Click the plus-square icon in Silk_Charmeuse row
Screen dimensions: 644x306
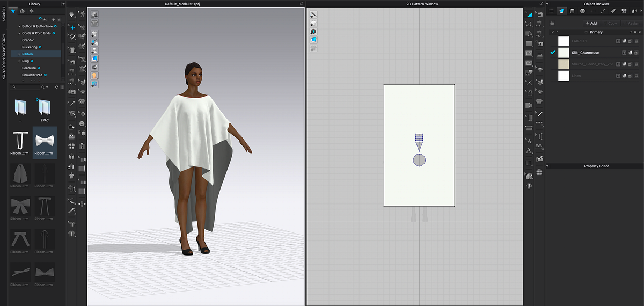[x=624, y=53]
